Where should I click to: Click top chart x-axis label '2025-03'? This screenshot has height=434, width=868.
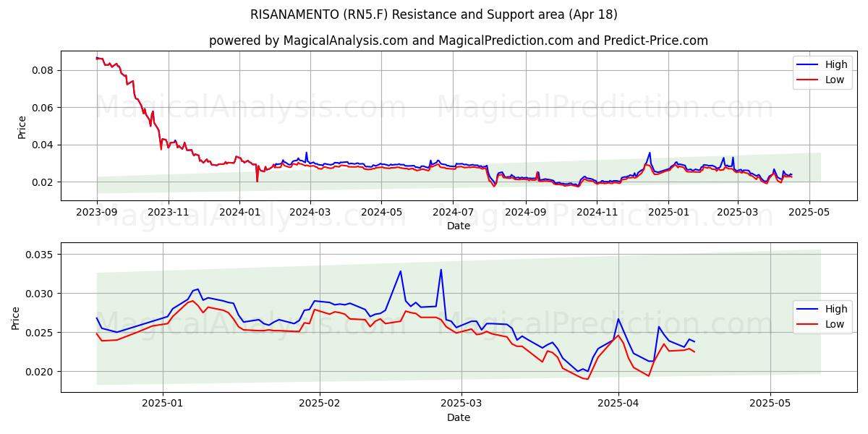(x=738, y=212)
